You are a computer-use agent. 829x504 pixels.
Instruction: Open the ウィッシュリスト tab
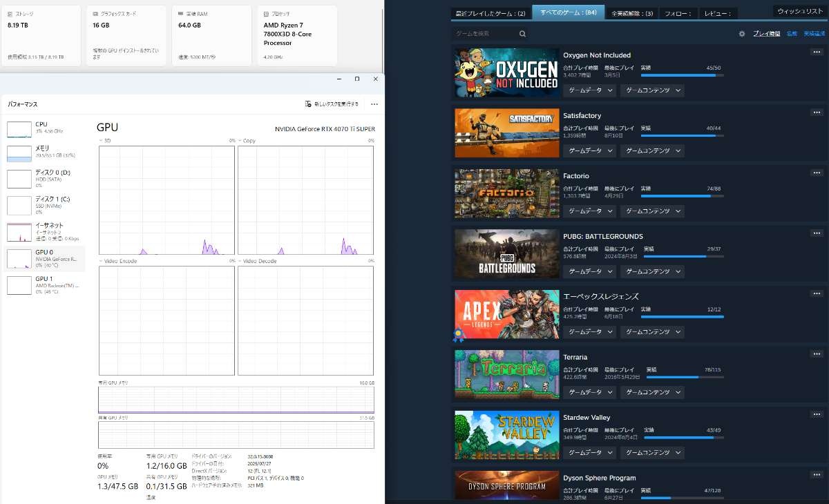(x=800, y=11)
